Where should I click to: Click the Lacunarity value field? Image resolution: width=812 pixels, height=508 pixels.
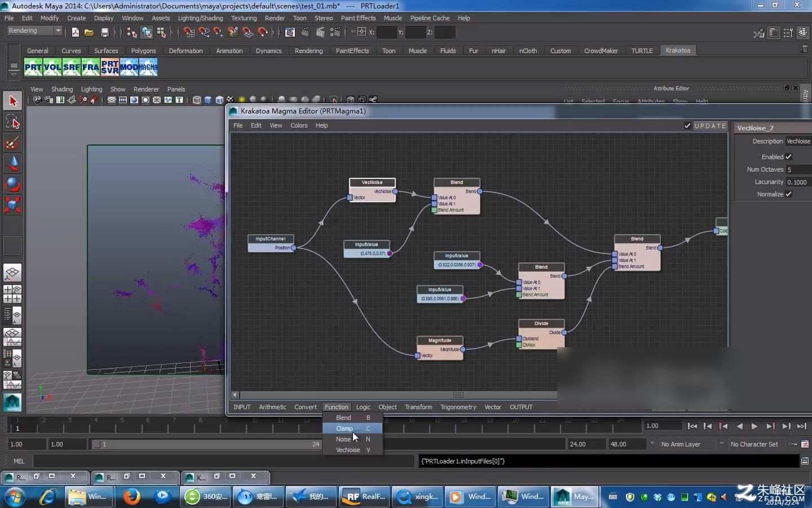[798, 182]
